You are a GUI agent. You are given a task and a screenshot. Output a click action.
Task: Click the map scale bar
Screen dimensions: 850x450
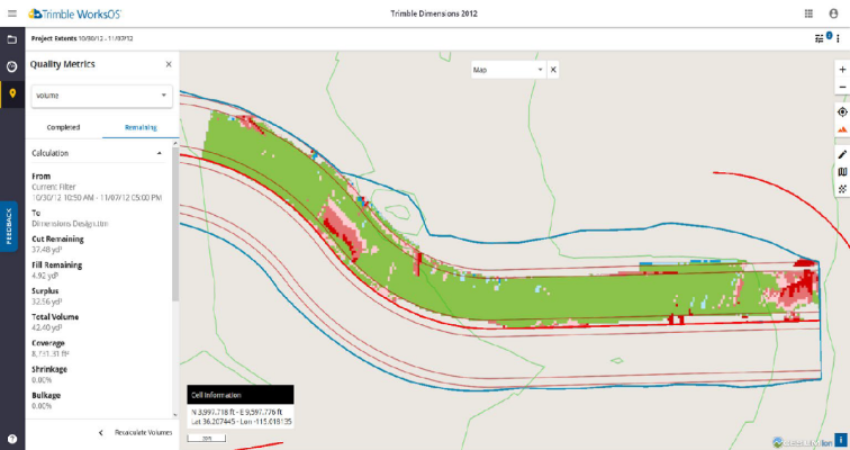pyautogui.click(x=207, y=438)
